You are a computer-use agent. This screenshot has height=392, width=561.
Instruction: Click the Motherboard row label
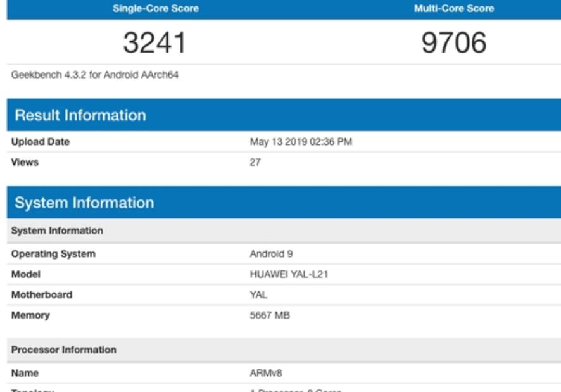[x=42, y=294]
